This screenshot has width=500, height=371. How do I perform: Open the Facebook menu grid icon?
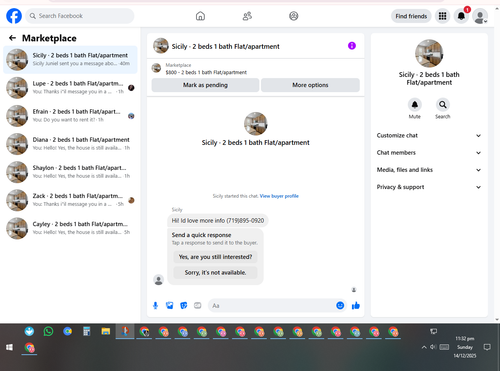[x=442, y=16]
